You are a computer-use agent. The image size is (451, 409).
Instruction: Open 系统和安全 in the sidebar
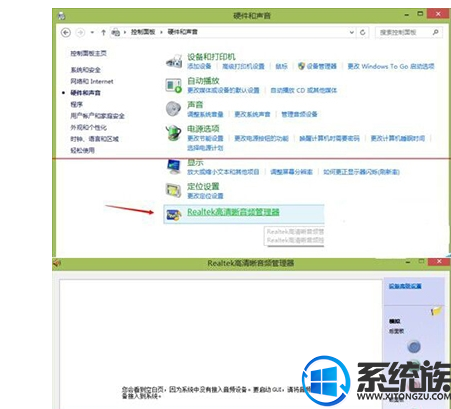tap(85, 70)
